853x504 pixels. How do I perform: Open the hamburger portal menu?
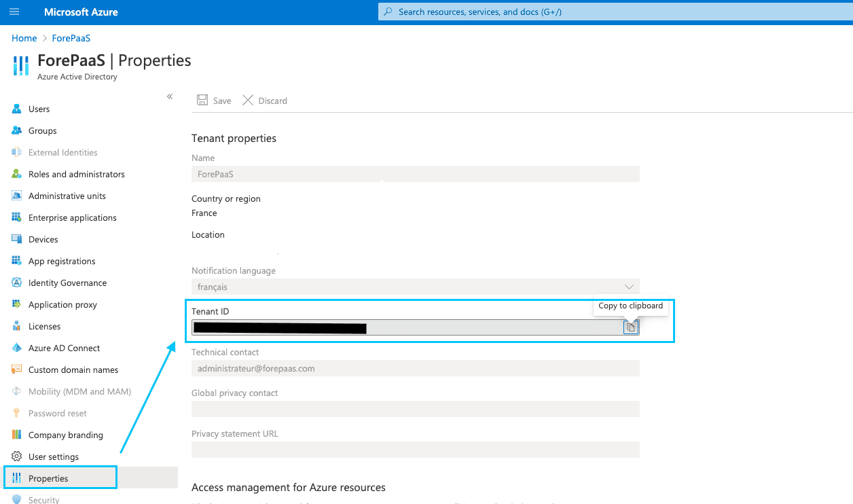point(15,12)
